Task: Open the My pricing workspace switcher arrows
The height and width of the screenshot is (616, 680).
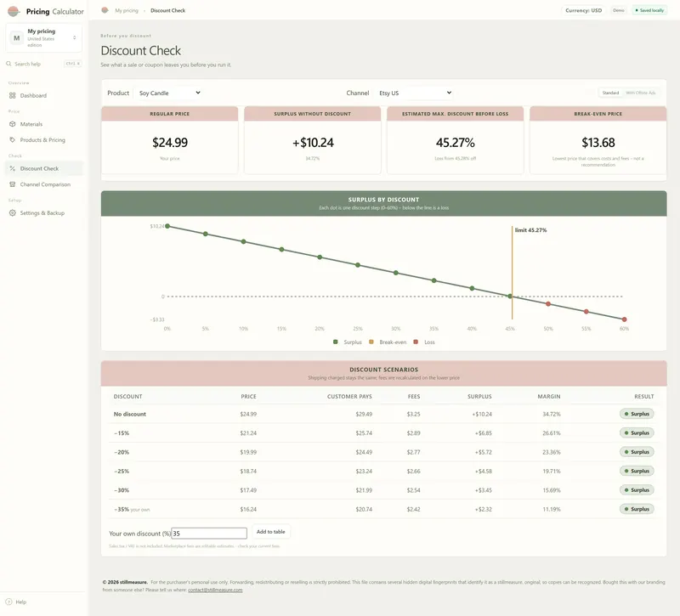Action: click(75, 37)
